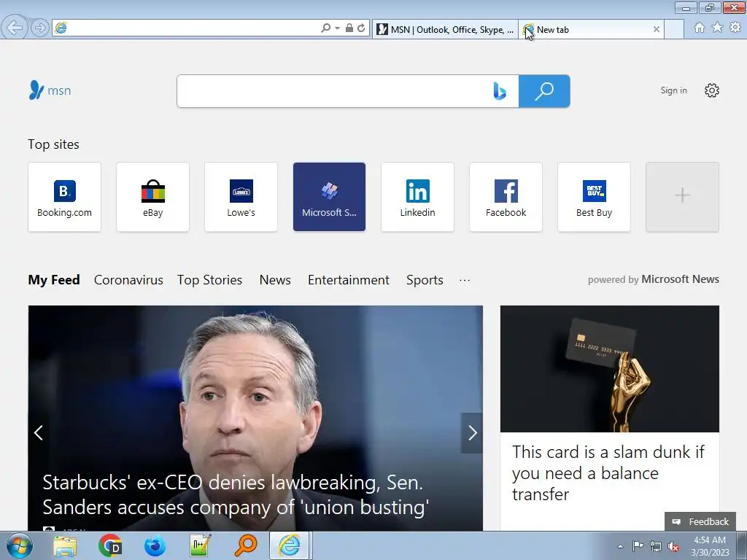Open MSN page settings gear
This screenshot has height=560, width=747.
(712, 90)
